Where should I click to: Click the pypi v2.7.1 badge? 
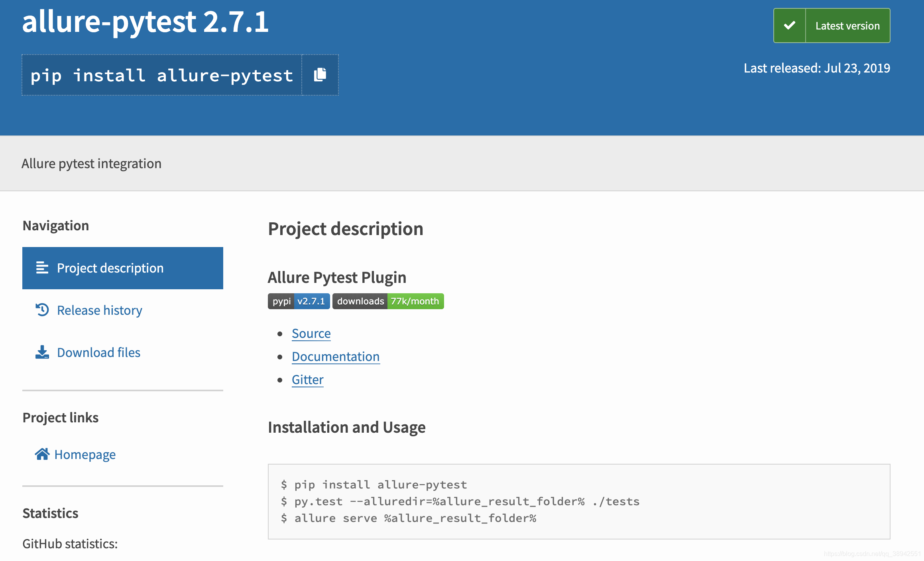[299, 301]
